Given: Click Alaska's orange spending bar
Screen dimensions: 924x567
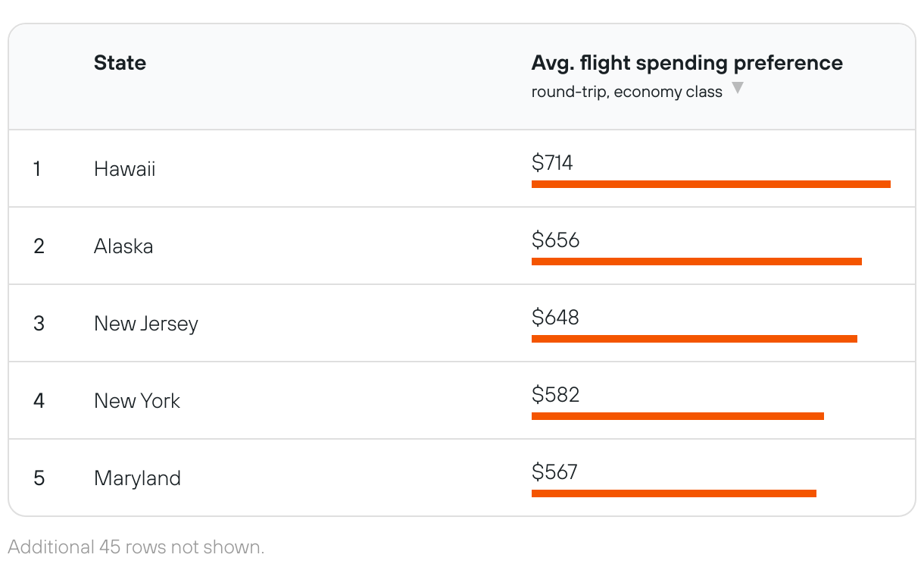Looking at the screenshot, I should tap(696, 262).
